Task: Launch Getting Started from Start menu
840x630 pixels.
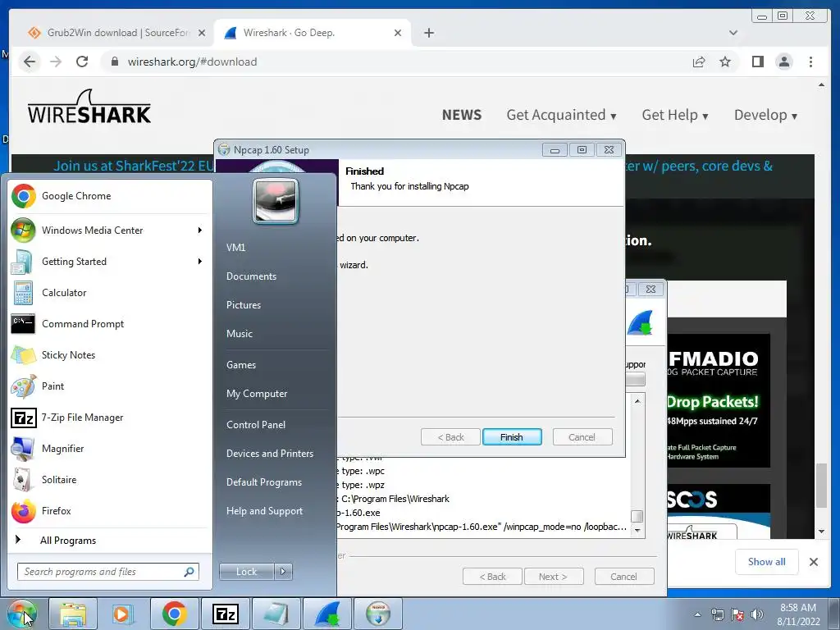Action: tap(107, 262)
